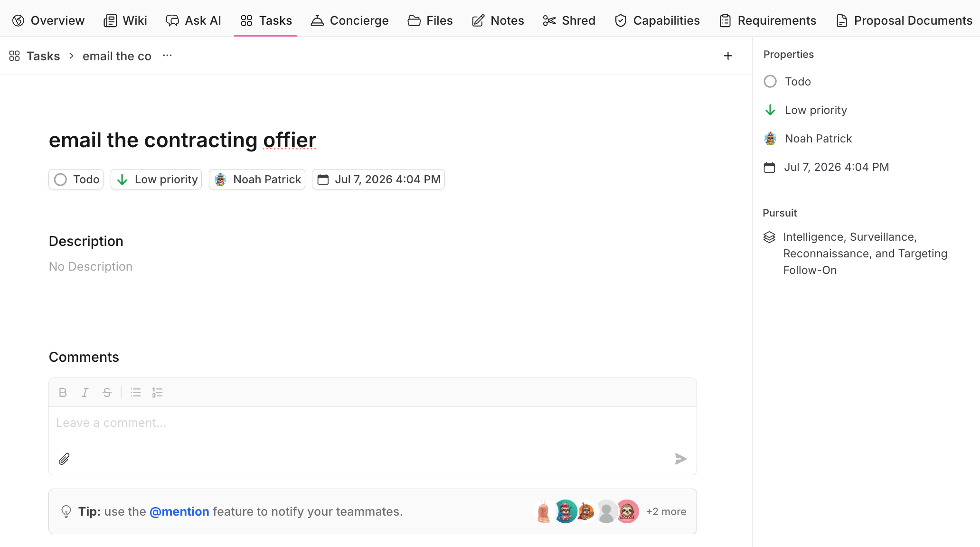Screen dimensions: 980x547
Task: Go to the Requirements tab
Action: tap(768, 20)
